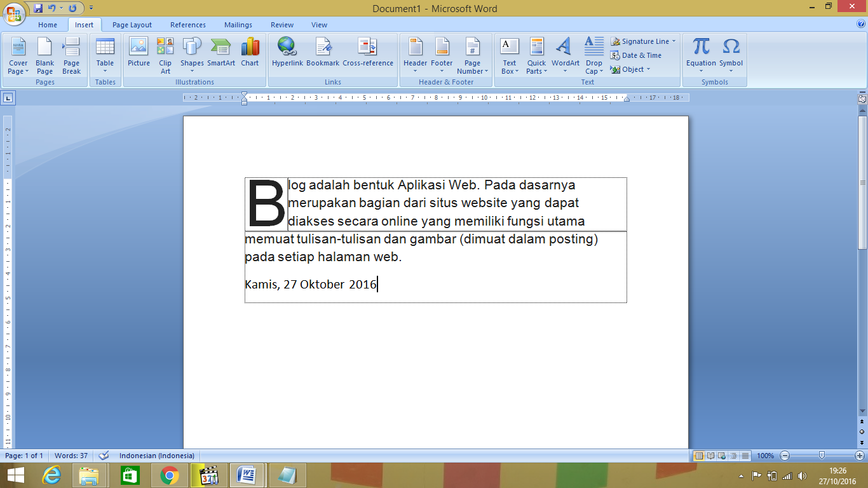868x488 pixels.
Task: Open the WordArt gallery
Action: pyautogui.click(x=565, y=56)
